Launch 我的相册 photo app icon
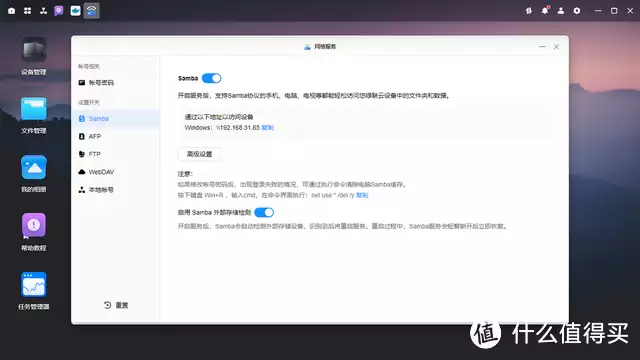 34,167
